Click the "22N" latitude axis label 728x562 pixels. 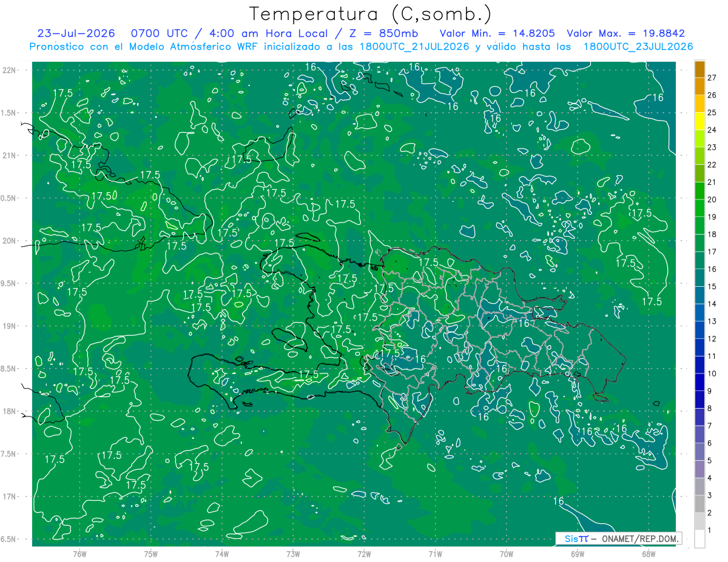point(10,70)
